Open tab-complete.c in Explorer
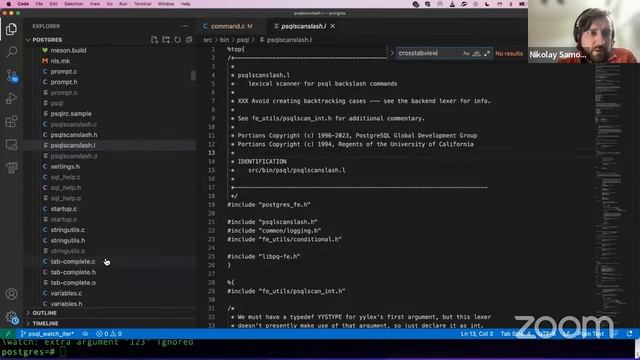The width and height of the screenshot is (640, 360). (73, 262)
